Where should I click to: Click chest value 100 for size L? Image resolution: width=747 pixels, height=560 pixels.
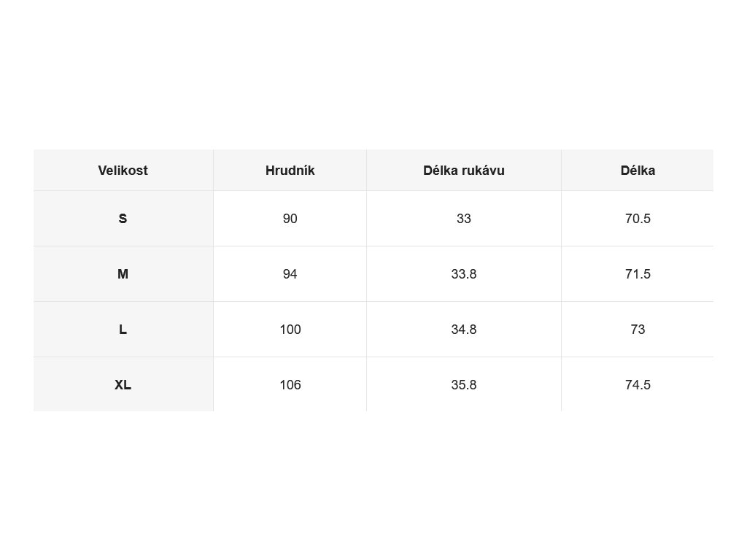tap(290, 329)
